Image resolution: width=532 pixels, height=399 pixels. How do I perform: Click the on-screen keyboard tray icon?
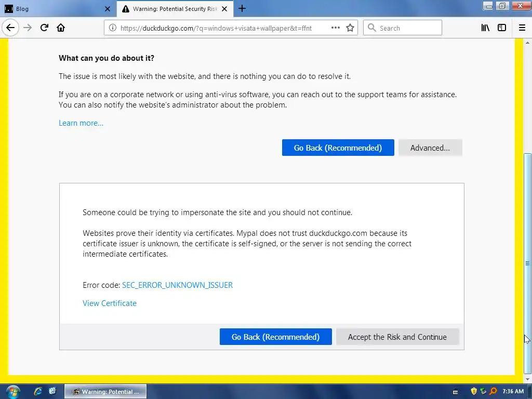pyautogui.click(x=455, y=392)
